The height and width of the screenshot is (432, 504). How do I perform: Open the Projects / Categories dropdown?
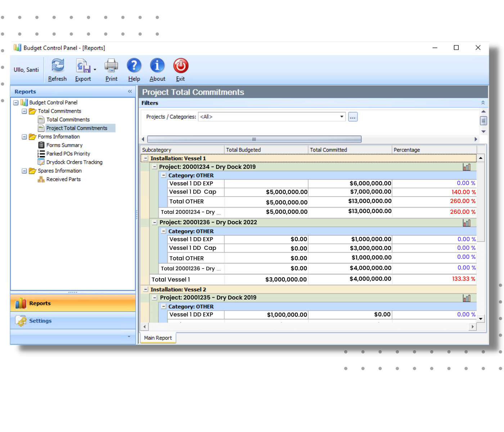coord(341,117)
